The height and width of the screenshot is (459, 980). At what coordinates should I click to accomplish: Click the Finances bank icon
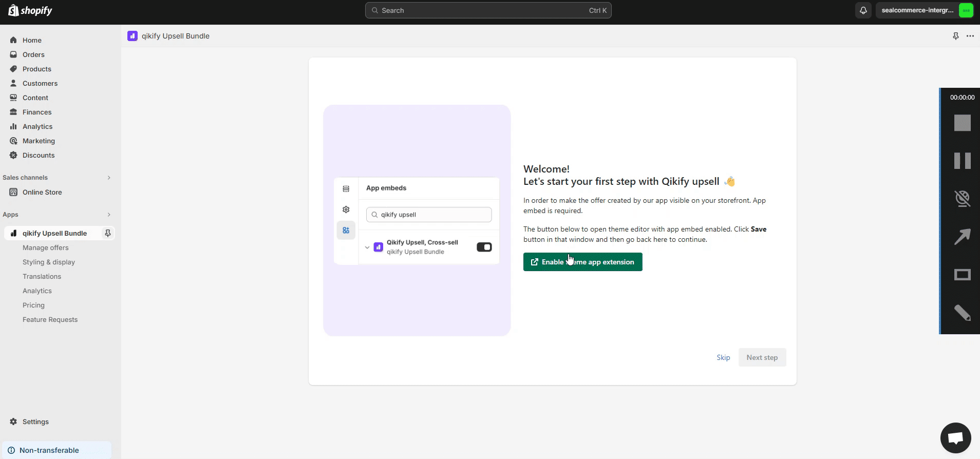tap(13, 112)
